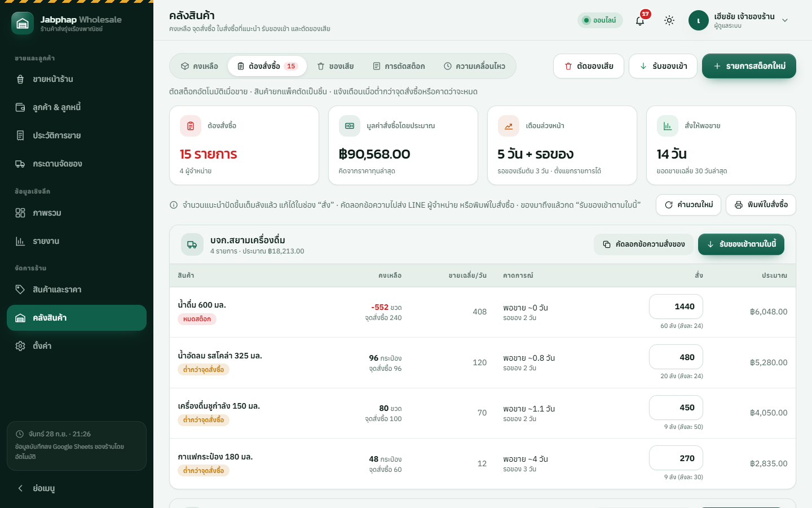Viewport: 812px width, 508px height.
Task: Click the ออนไลน์ status badge
Action: (600, 20)
